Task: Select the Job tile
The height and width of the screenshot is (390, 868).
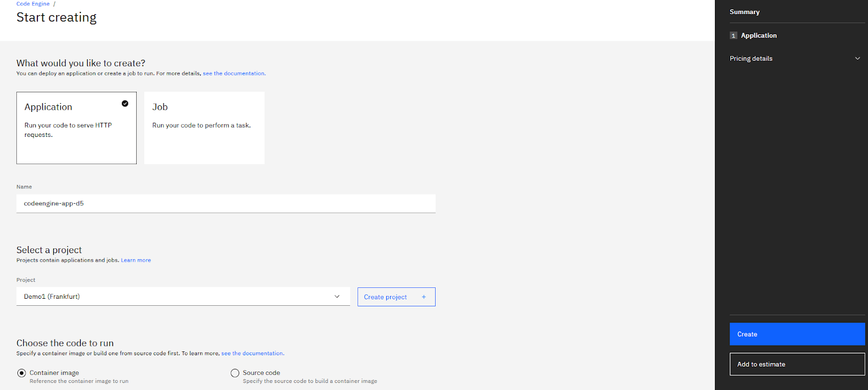Action: pos(205,128)
